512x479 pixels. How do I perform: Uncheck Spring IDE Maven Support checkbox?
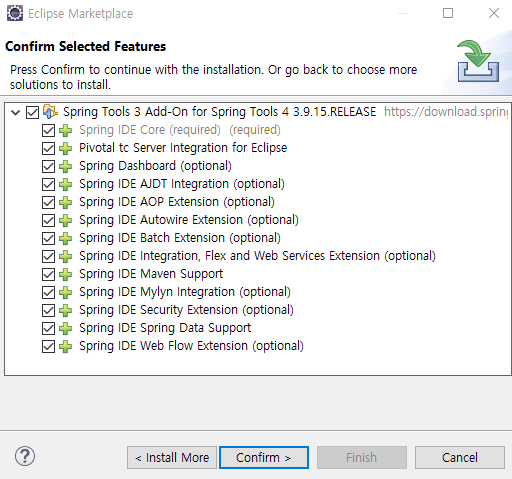[48, 274]
